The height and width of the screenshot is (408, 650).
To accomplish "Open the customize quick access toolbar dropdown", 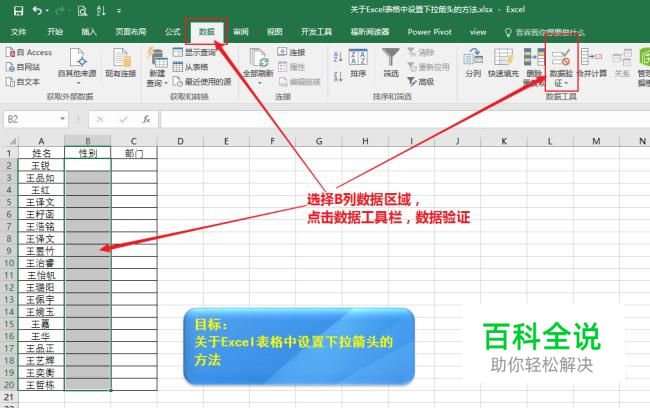I will tap(119, 11).
